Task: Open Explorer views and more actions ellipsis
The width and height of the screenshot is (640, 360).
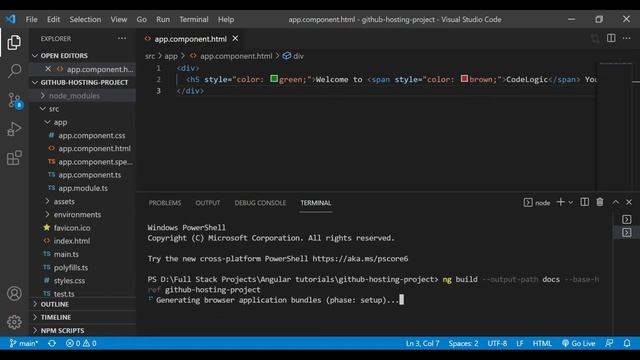Action: [x=122, y=38]
